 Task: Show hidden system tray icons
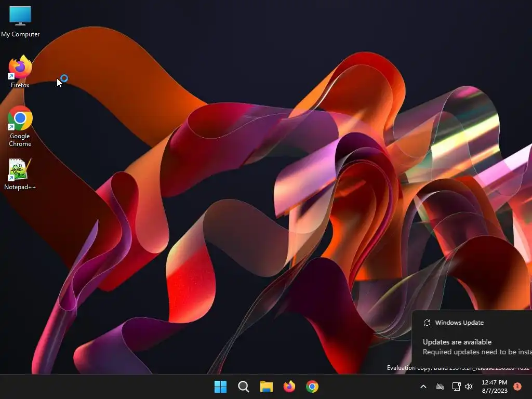(423, 387)
